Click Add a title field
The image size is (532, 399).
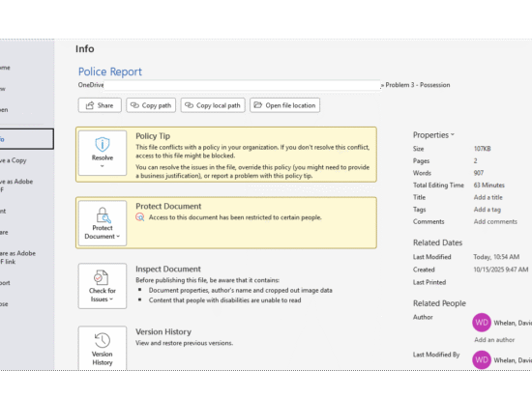coord(488,197)
